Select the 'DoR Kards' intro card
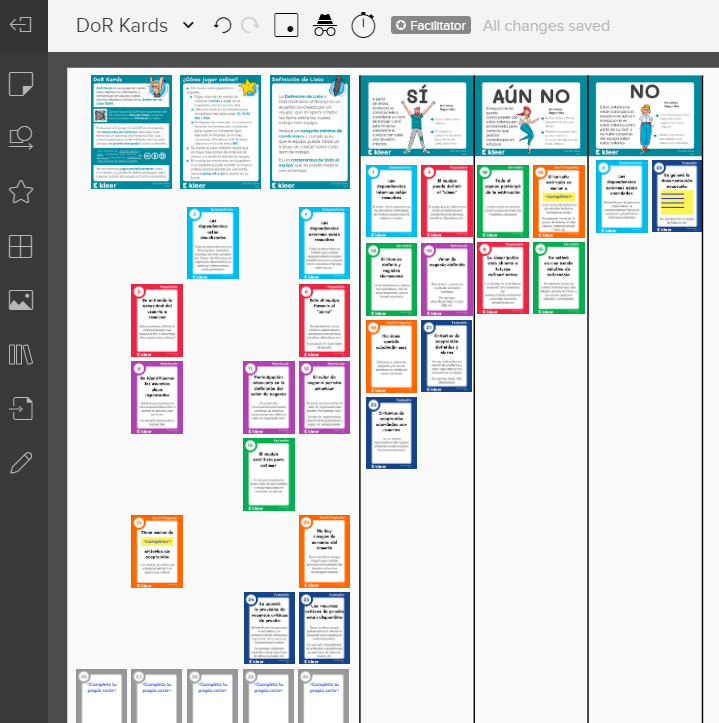This screenshot has height=723, width=719. pos(131,132)
